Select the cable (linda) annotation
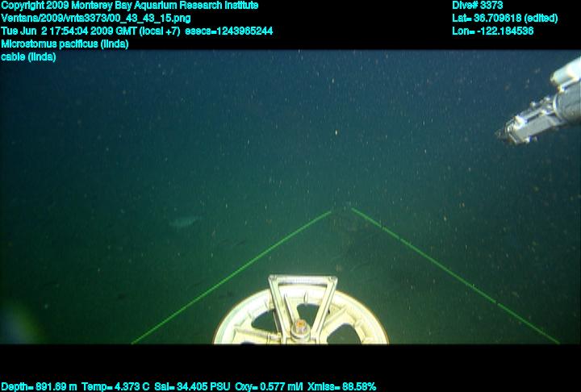Image resolution: width=581 pixels, height=392 pixels. (28, 57)
